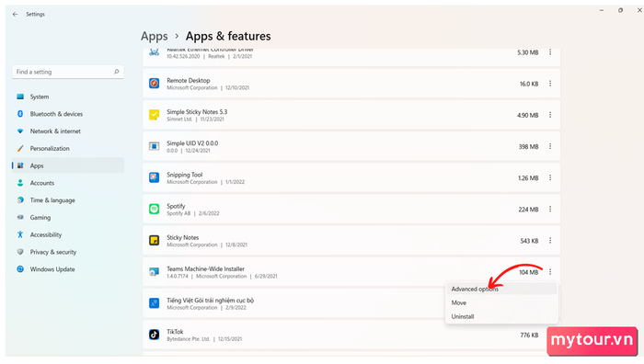This screenshot has height=364, width=644.
Task: Click the TikTok app icon
Action: coord(154,335)
